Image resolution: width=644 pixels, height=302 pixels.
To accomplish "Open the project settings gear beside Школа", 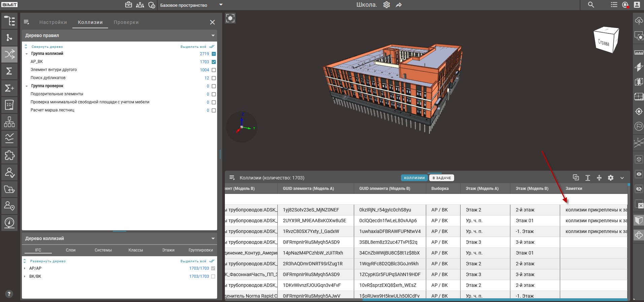I will click(386, 5).
